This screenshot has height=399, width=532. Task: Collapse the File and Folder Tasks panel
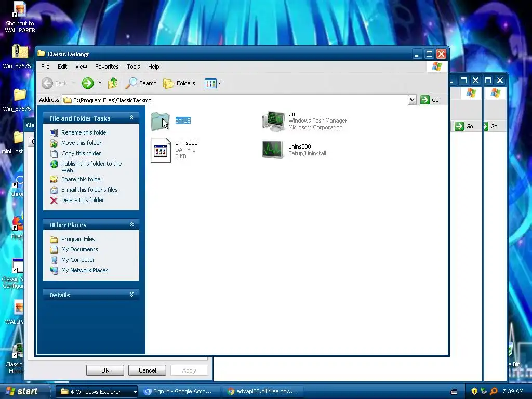131,118
